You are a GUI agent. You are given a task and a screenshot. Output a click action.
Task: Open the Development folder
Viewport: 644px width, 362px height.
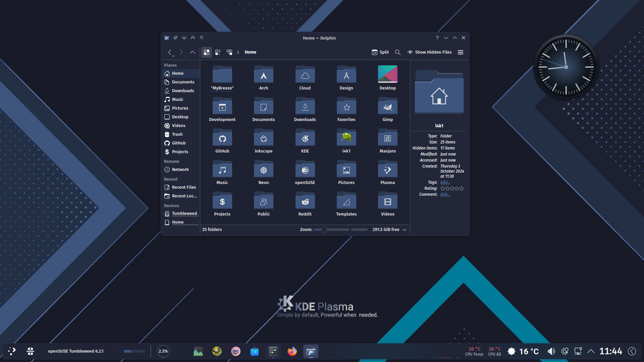tap(222, 109)
